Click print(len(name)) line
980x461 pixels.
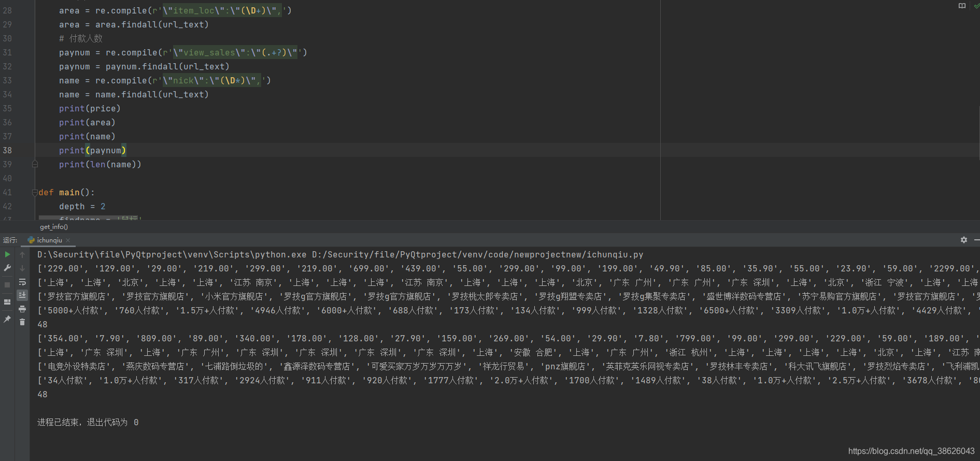100,164
